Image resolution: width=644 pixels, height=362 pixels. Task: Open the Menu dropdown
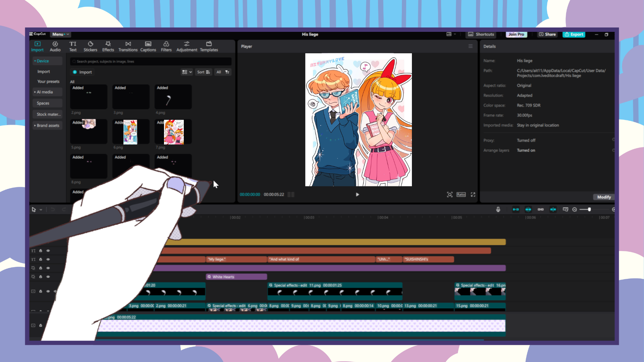[60, 34]
